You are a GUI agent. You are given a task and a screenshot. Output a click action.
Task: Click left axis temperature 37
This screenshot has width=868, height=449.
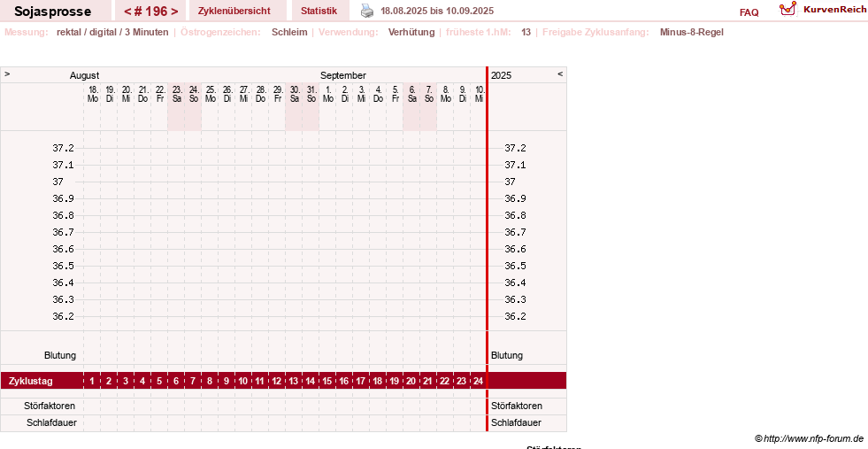(x=58, y=182)
